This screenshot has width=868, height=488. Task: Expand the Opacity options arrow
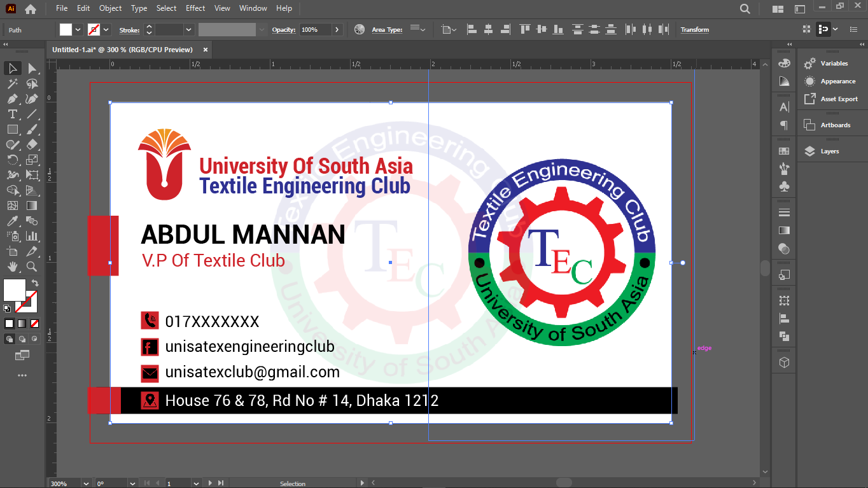click(337, 30)
